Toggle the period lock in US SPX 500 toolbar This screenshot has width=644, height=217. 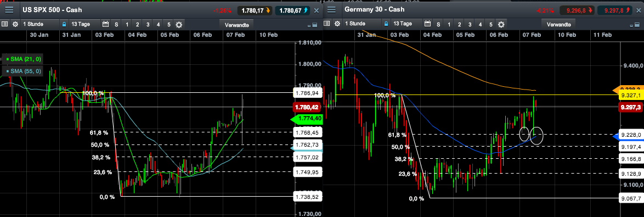(x=64, y=24)
